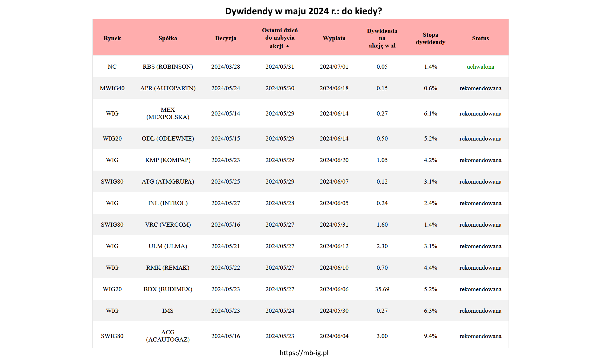Click the sort arrow in Ostatni dzień header

pos(288,46)
